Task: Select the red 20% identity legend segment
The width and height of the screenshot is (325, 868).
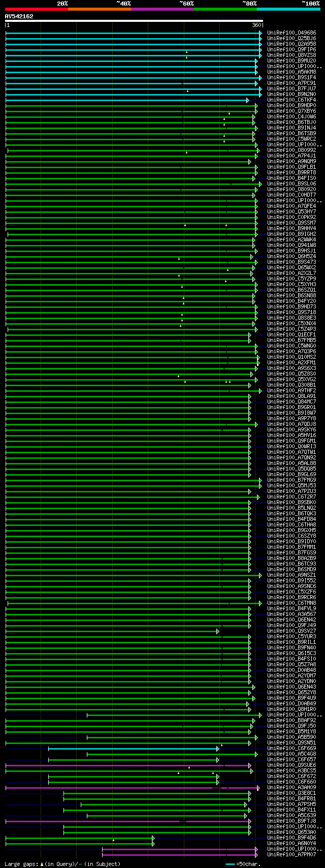Action: coord(36,9)
